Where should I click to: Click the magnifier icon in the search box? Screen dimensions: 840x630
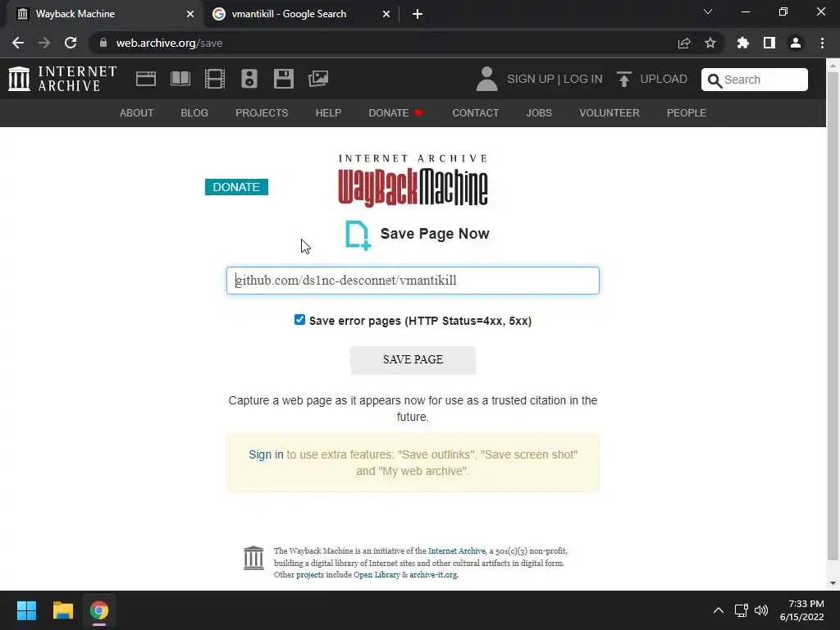click(x=714, y=80)
